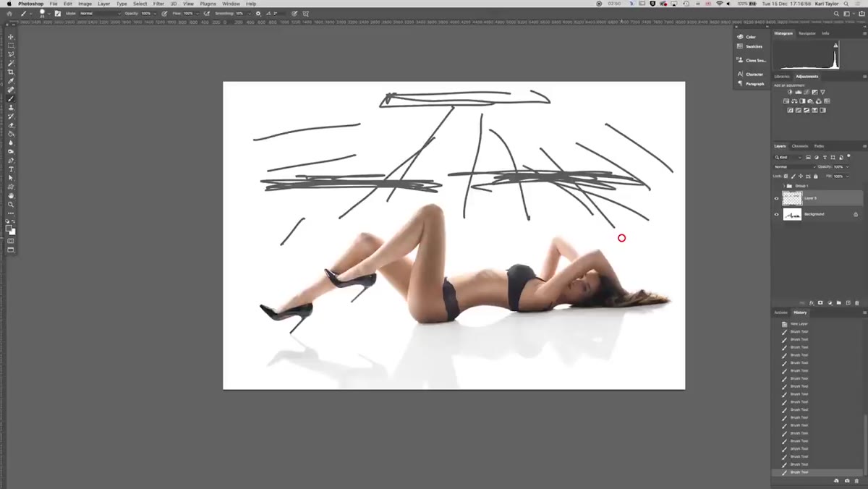Select the Crop tool
The height and width of the screenshot is (489, 868).
11,72
